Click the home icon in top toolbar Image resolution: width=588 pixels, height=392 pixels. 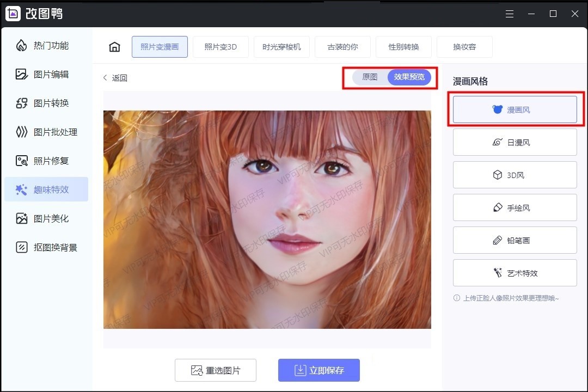pos(114,47)
